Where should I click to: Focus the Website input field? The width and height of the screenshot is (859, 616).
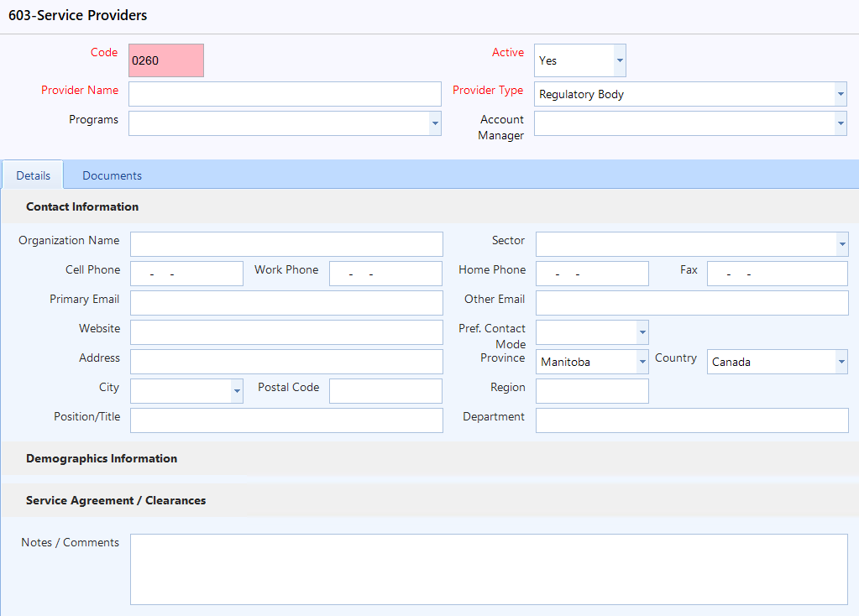[x=286, y=332]
